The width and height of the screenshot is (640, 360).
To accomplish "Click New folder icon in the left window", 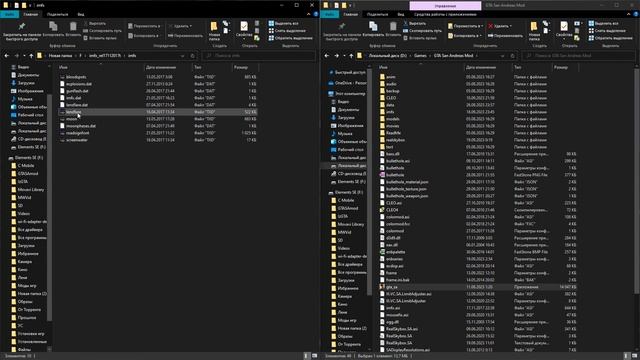I will click(214, 27).
